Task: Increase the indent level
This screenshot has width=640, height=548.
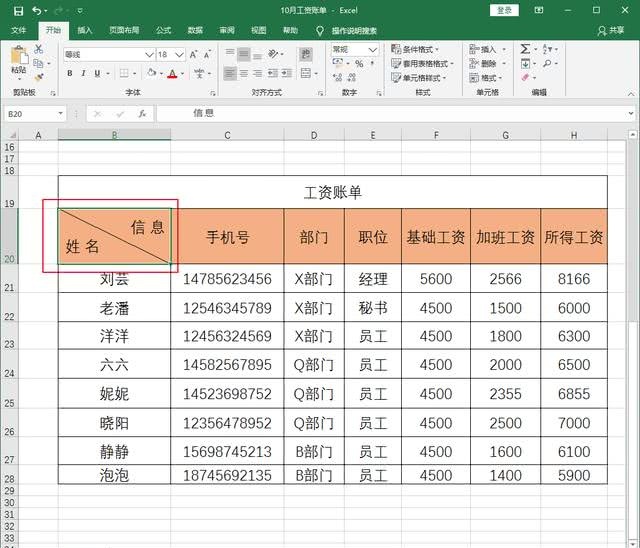Action: tap(287, 73)
